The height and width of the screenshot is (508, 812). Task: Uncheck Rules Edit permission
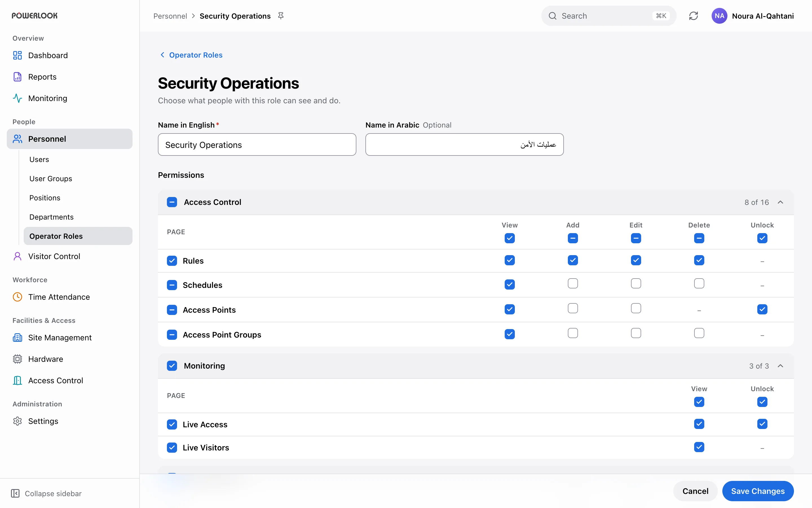pos(636,260)
